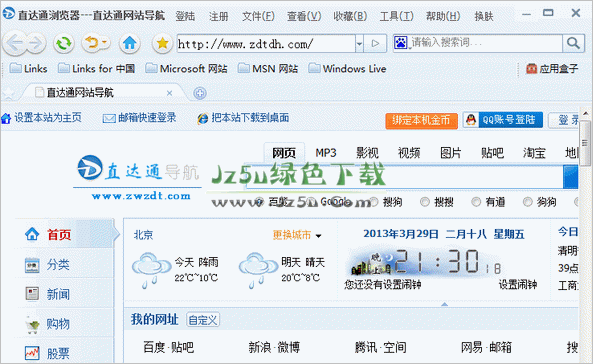Open 分类 category in sidebar
593x364 pixels.
coord(58,264)
